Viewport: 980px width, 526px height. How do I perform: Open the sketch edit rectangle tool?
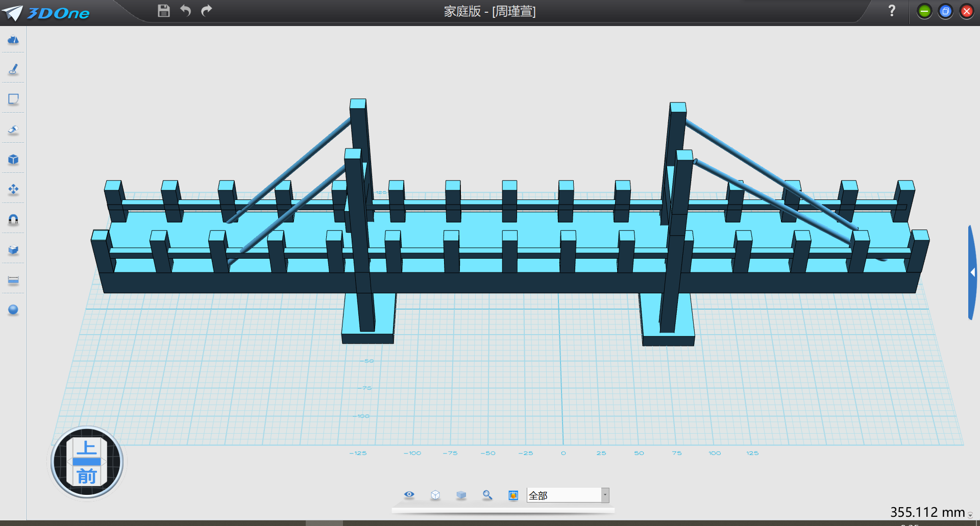13,99
